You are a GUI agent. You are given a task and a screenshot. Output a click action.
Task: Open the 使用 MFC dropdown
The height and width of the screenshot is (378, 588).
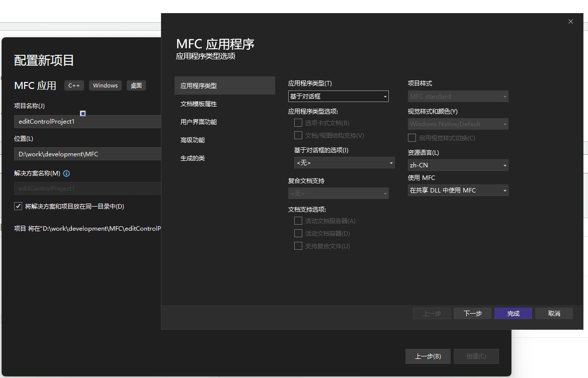(458, 191)
